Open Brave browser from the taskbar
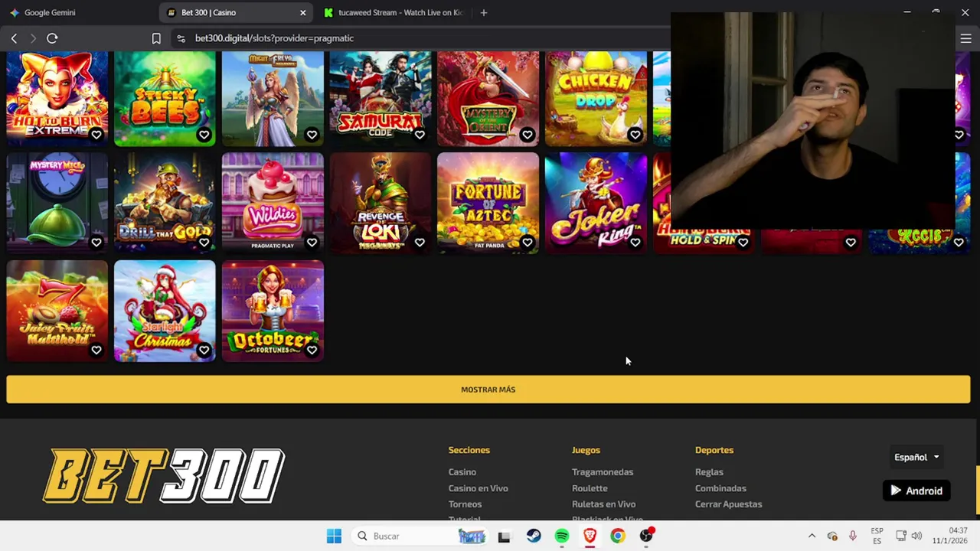The image size is (980, 551). pyautogui.click(x=590, y=536)
